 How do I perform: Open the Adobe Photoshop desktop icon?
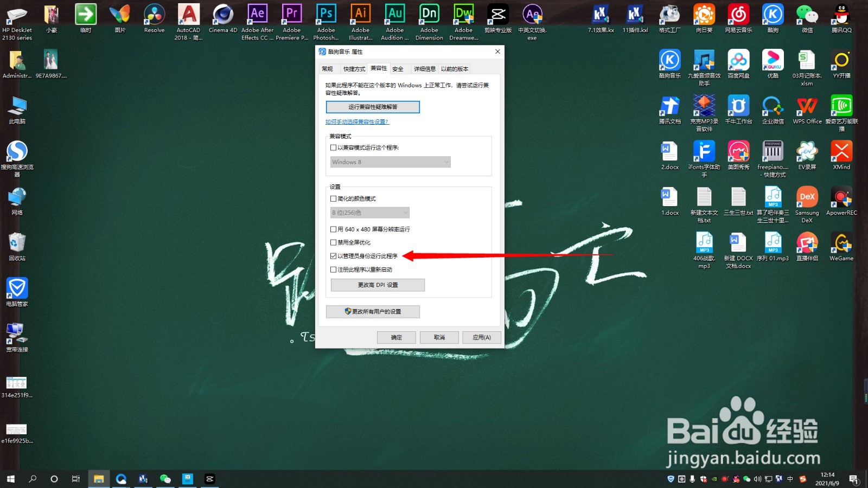tap(326, 22)
